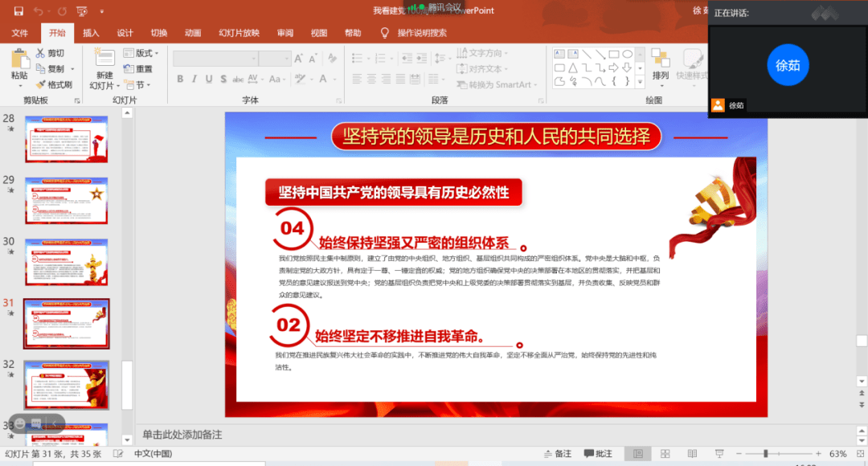Click the Save icon in quick access toolbar
The width and height of the screenshot is (868, 466).
18,11
